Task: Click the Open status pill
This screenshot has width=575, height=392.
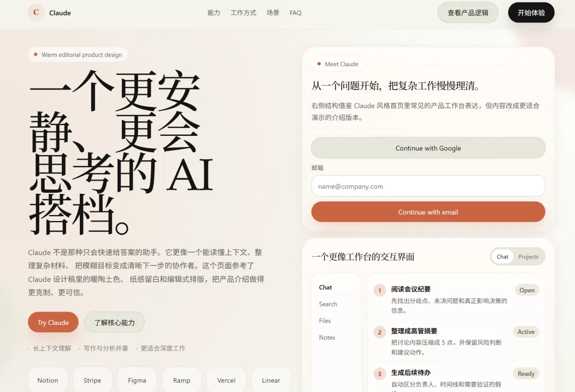Action: coord(527,290)
